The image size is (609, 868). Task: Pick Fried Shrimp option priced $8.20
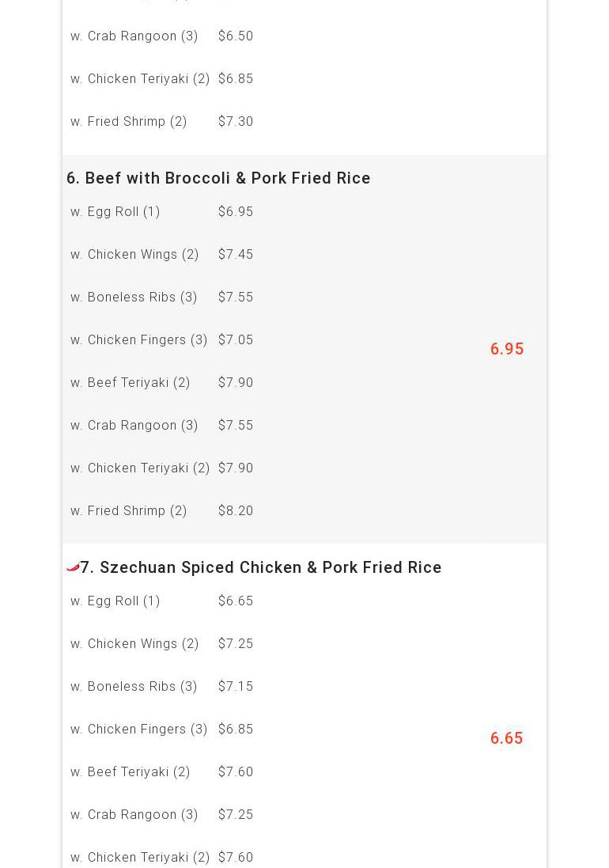coord(129,511)
